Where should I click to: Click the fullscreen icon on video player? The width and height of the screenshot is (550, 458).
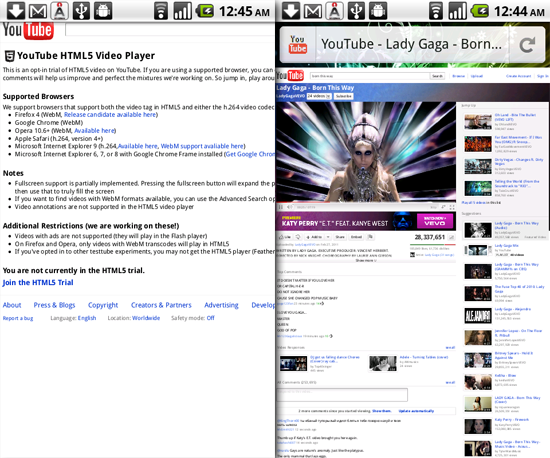point(452,207)
